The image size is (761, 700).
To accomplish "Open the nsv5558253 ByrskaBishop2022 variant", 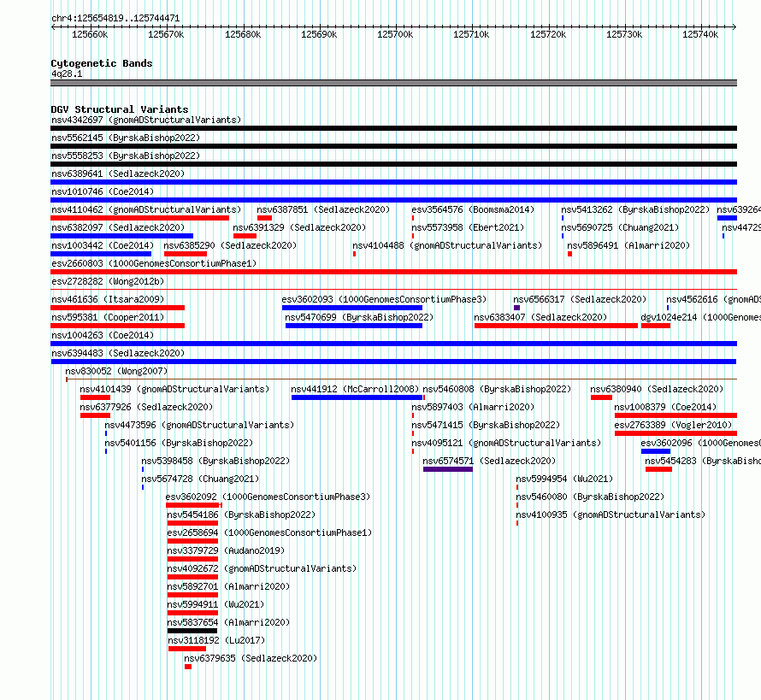I will click(x=126, y=156).
